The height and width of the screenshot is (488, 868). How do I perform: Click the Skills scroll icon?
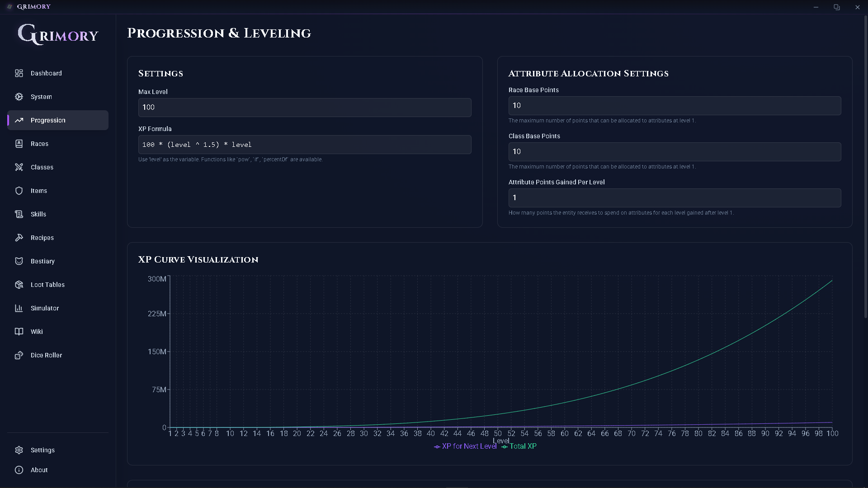point(19,214)
